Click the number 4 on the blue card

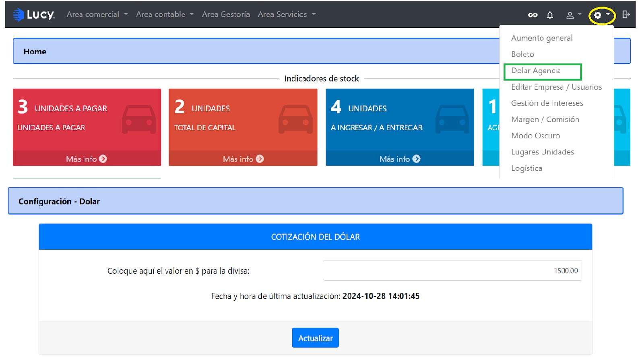point(336,107)
